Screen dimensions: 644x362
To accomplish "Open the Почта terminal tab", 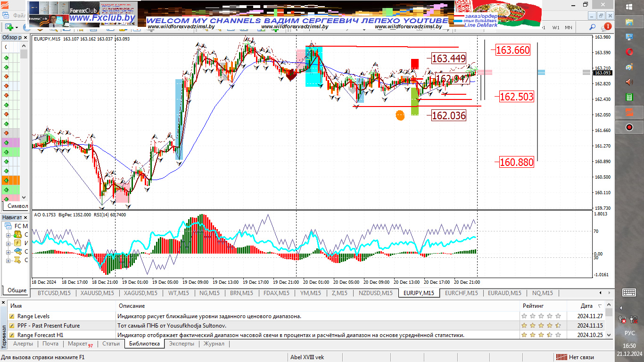I will (50, 344).
